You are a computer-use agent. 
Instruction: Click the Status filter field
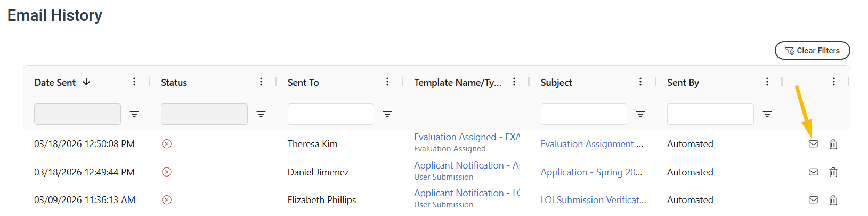click(204, 114)
